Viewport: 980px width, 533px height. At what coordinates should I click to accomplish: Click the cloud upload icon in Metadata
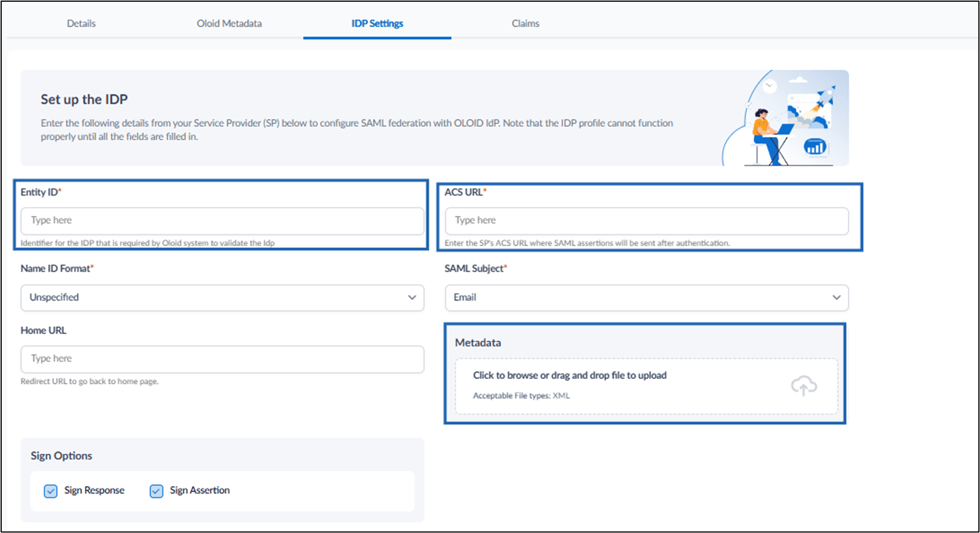[x=804, y=386]
